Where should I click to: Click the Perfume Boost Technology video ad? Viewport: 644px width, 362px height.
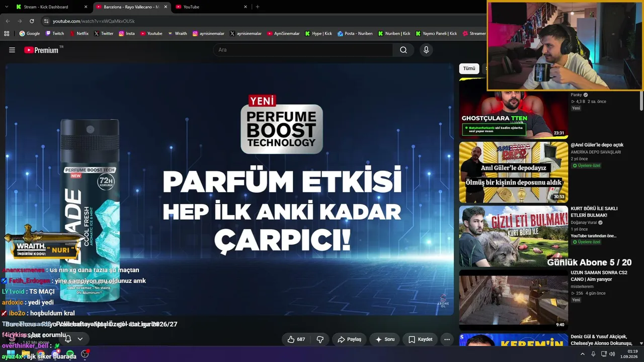229,189
